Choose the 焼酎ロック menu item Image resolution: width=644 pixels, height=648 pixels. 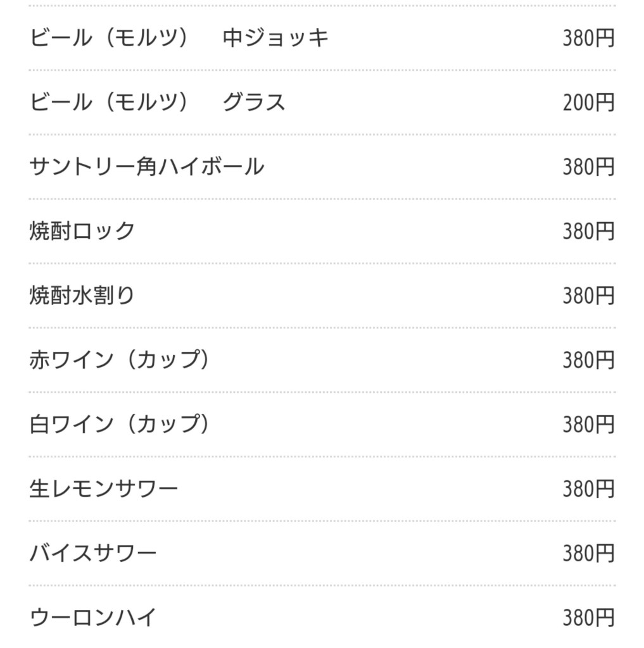tap(82, 231)
